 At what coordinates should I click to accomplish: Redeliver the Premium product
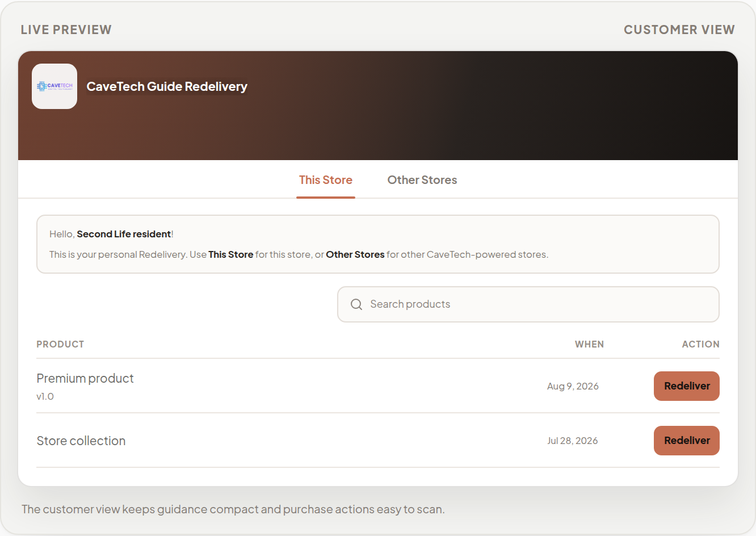click(687, 386)
